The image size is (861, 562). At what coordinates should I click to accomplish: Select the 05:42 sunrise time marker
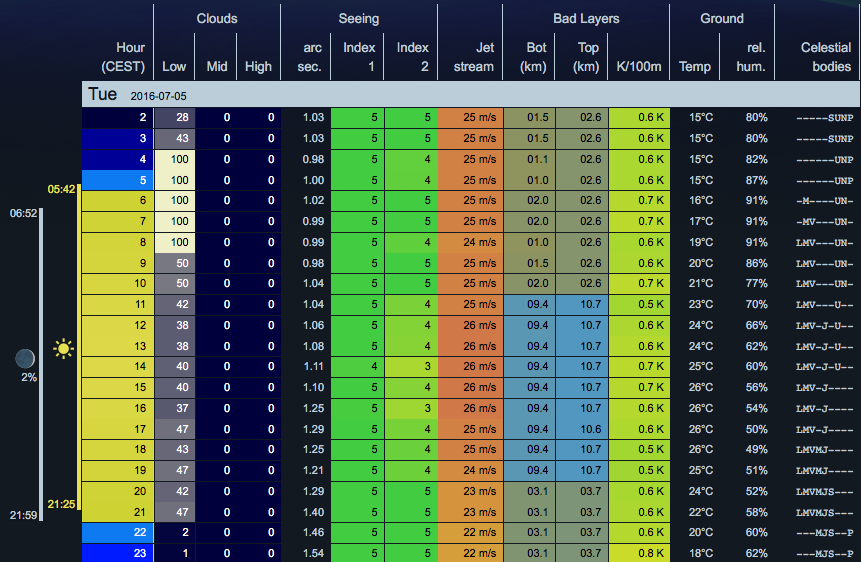[62, 189]
